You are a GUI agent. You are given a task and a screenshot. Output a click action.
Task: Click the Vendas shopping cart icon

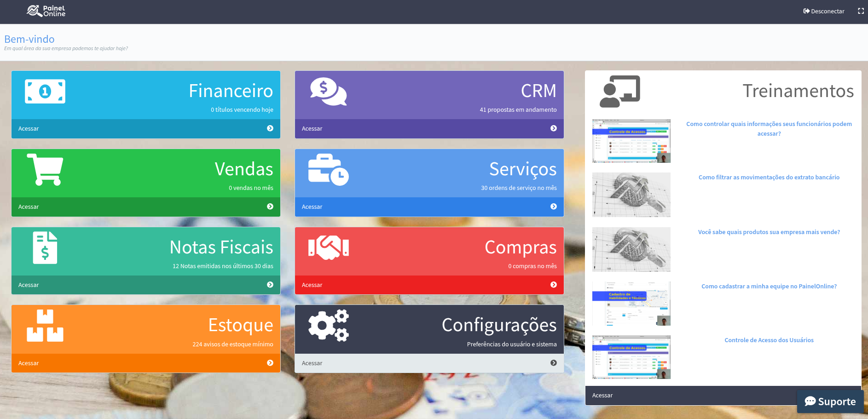(45, 170)
